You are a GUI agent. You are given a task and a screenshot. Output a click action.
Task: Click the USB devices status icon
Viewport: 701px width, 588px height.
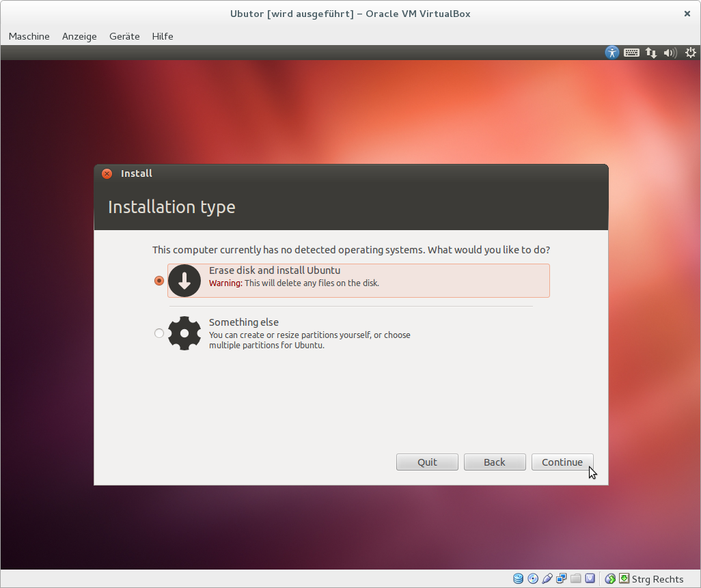coord(547,579)
